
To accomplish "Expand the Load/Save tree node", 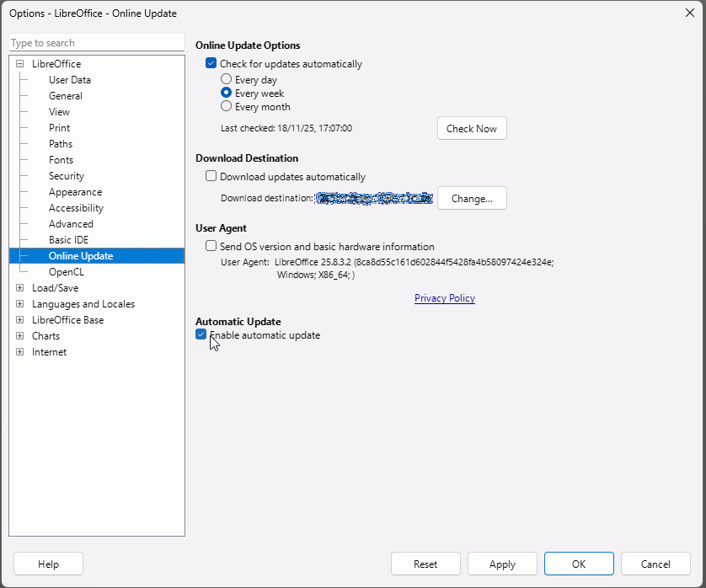I will tap(20, 288).
